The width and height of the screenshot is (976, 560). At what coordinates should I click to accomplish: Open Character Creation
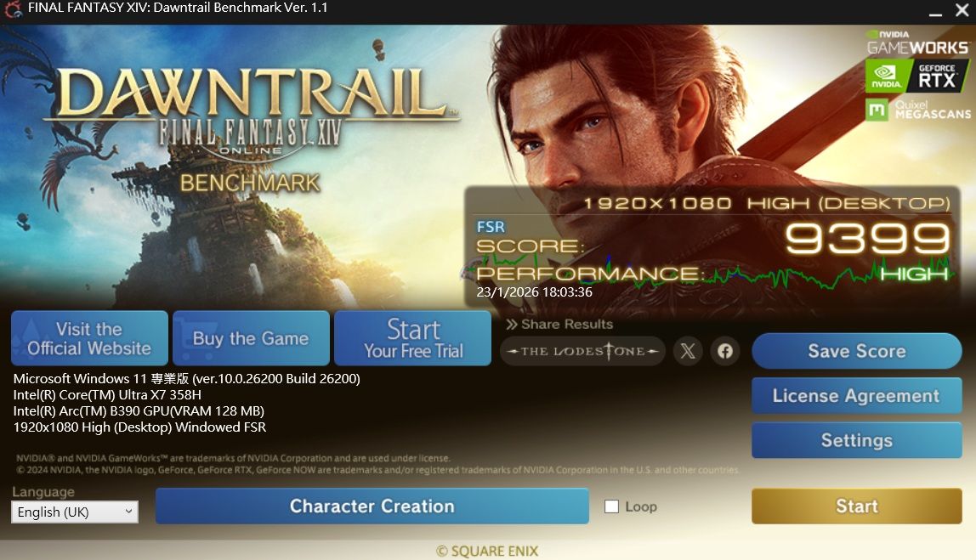point(372,506)
